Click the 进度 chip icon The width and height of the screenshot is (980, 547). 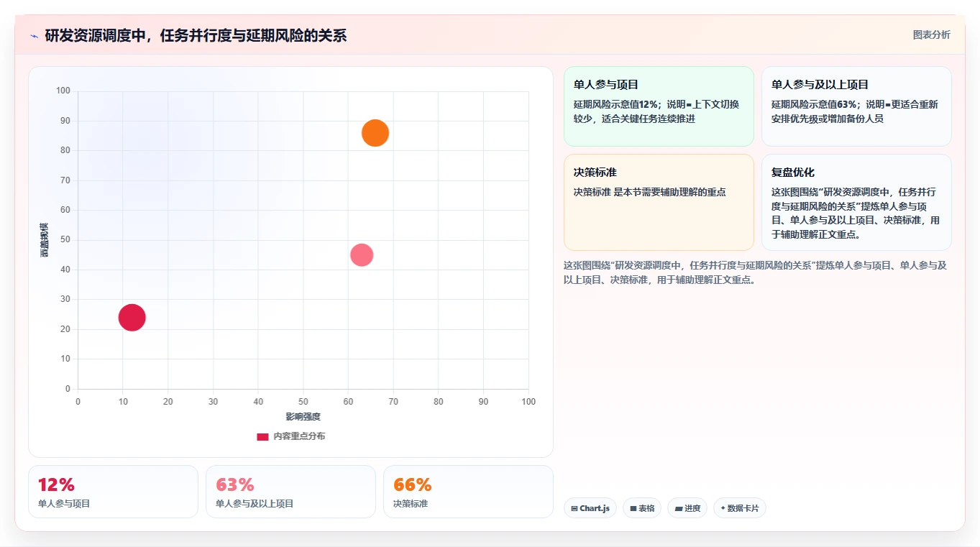(679, 508)
